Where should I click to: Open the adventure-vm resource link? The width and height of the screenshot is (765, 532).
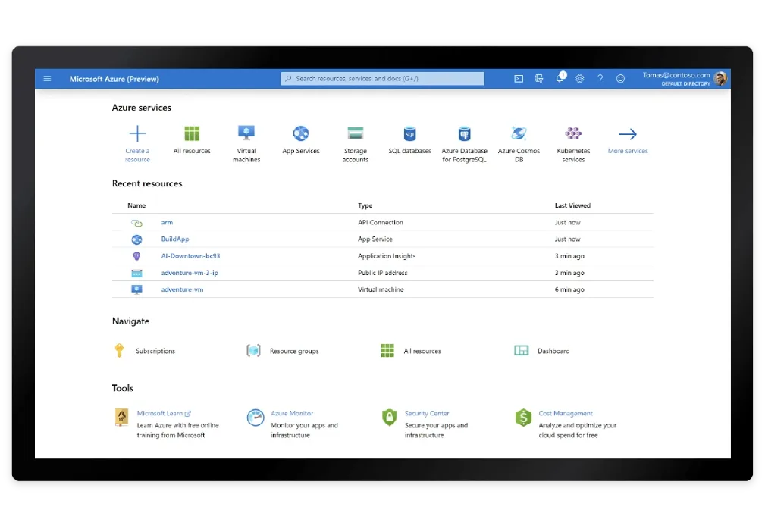[x=182, y=289]
